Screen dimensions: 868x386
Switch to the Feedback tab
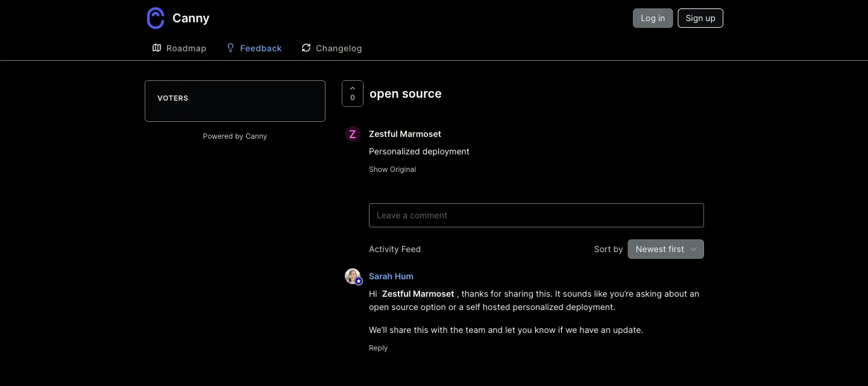254,48
